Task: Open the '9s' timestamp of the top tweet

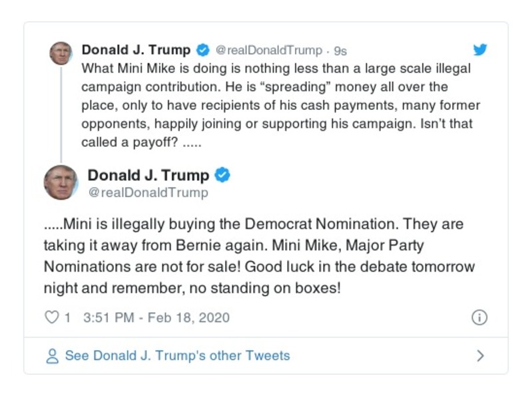Action: pyautogui.click(x=340, y=51)
